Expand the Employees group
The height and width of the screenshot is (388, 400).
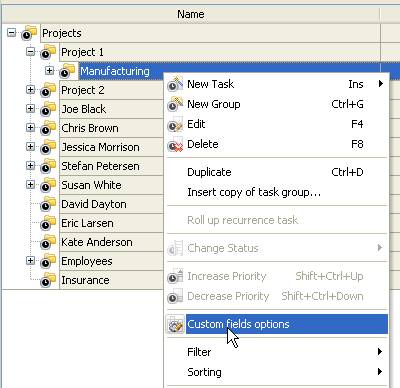[31, 261]
